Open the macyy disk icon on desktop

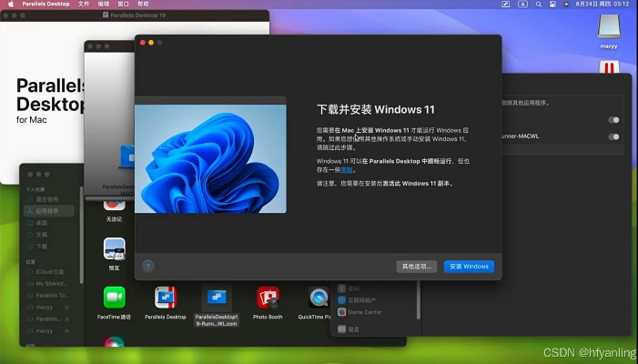point(609,29)
